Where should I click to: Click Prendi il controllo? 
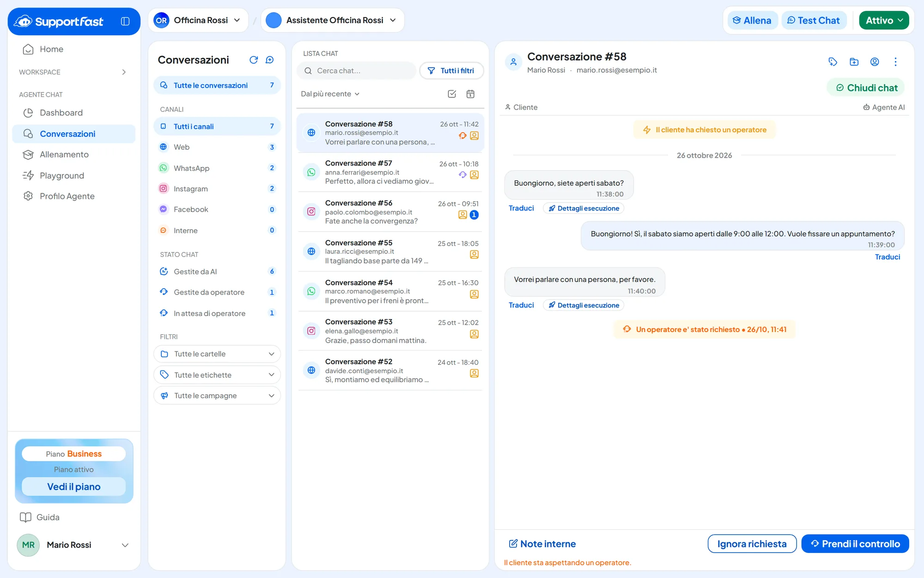pos(855,544)
